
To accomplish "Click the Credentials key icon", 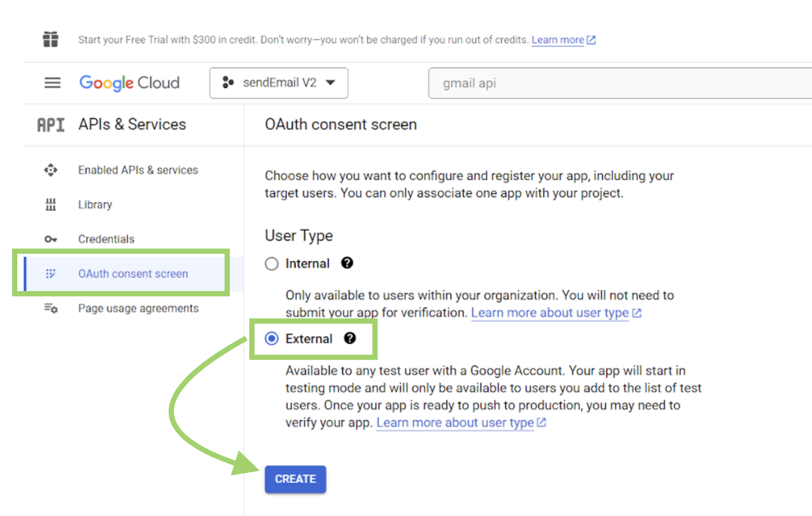I will tap(50, 239).
